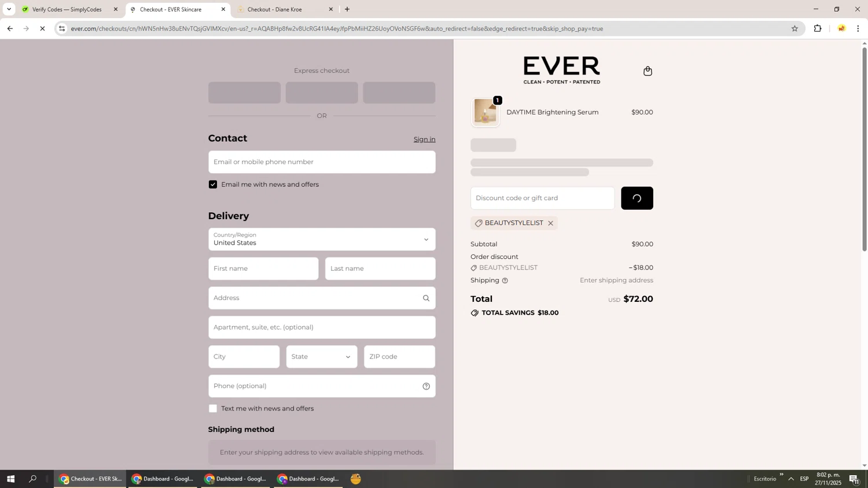Click the shipping info question mark icon

click(x=505, y=280)
